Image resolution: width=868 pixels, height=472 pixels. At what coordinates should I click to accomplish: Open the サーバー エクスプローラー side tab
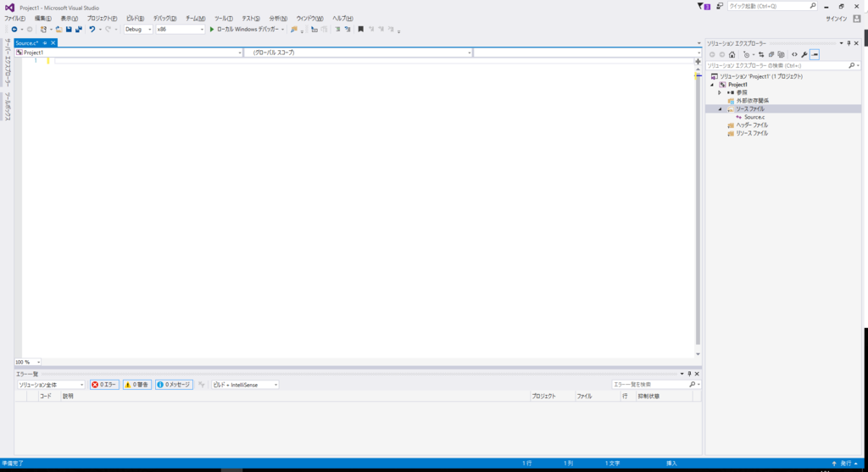(8, 63)
